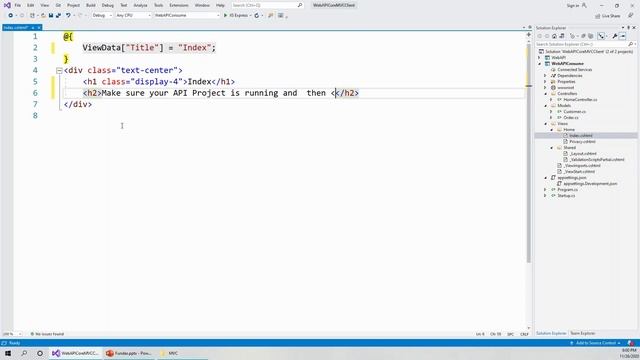
Task: Open the Build menu
Action: click(x=91, y=5)
